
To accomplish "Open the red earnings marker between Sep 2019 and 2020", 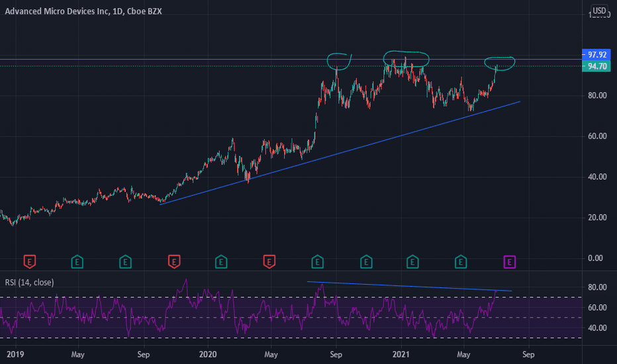I will coord(174,261).
